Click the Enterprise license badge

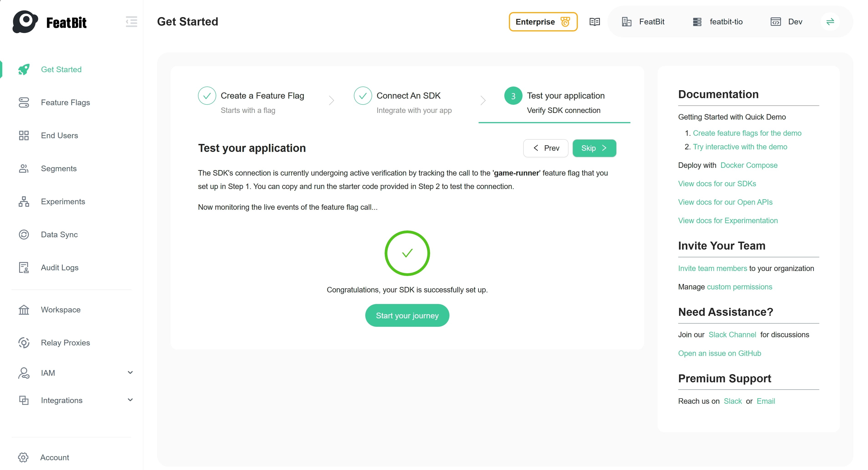point(543,22)
